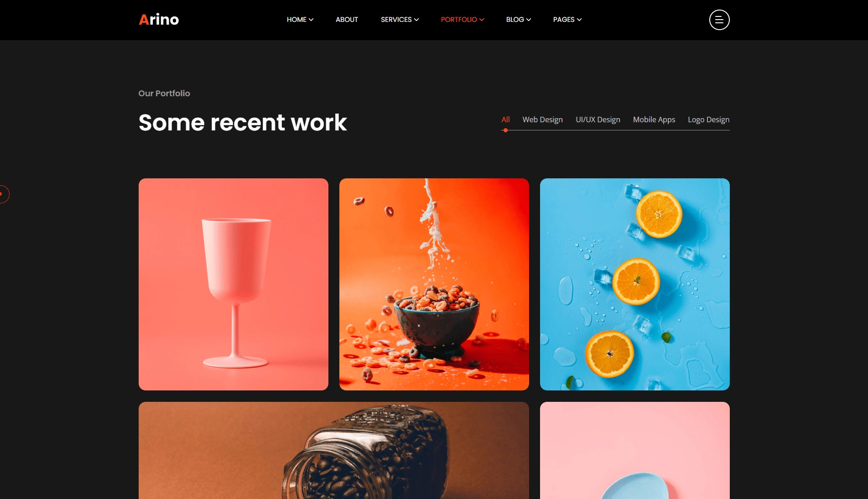
Task: Expand the Pages dropdown menu
Action: pos(567,20)
